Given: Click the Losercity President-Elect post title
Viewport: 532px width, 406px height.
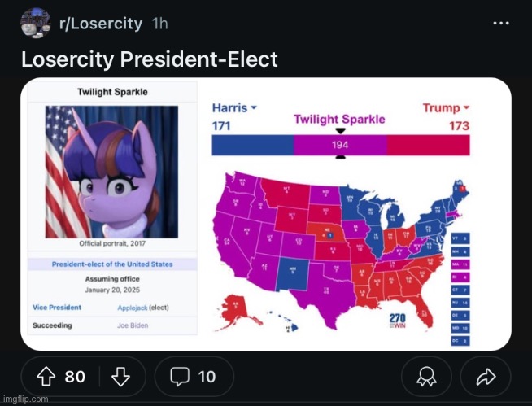Looking at the screenshot, I should tap(149, 59).
